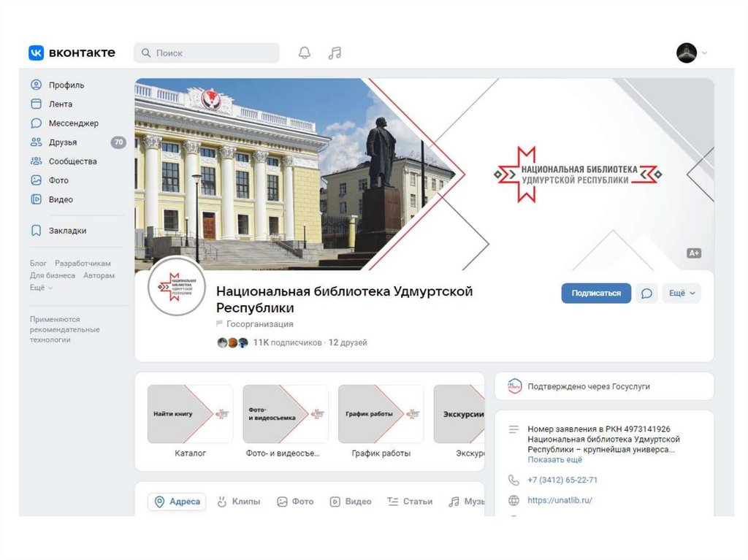Open the Каталог thumbnail card

[x=190, y=422]
